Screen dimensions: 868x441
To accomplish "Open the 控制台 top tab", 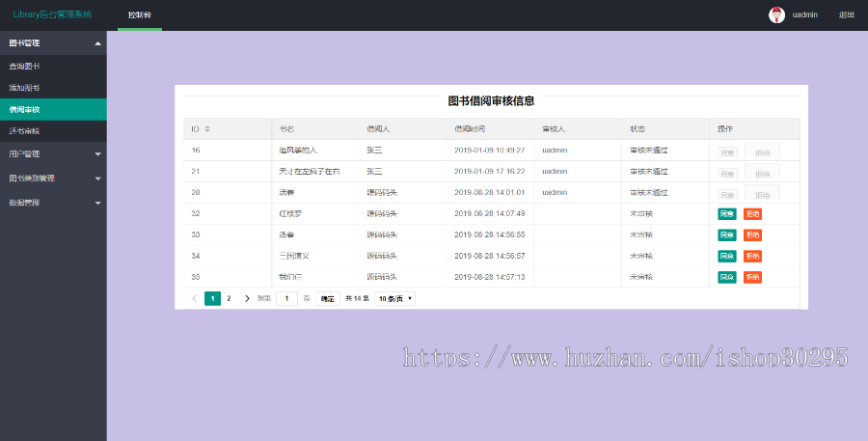I will (140, 15).
